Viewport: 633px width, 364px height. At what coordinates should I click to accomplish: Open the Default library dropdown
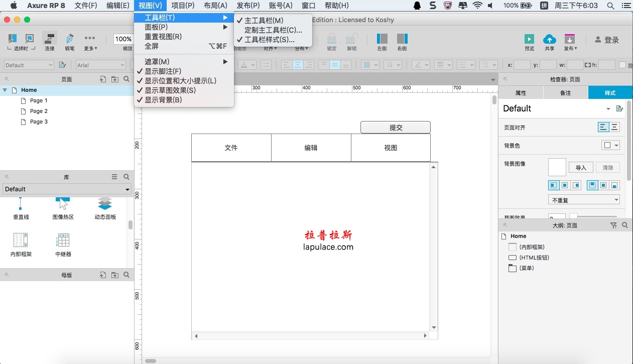(x=67, y=189)
